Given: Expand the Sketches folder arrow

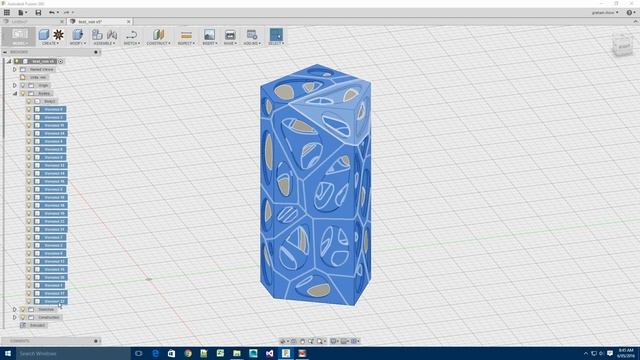Looking at the screenshot, I should pyautogui.click(x=15, y=309).
